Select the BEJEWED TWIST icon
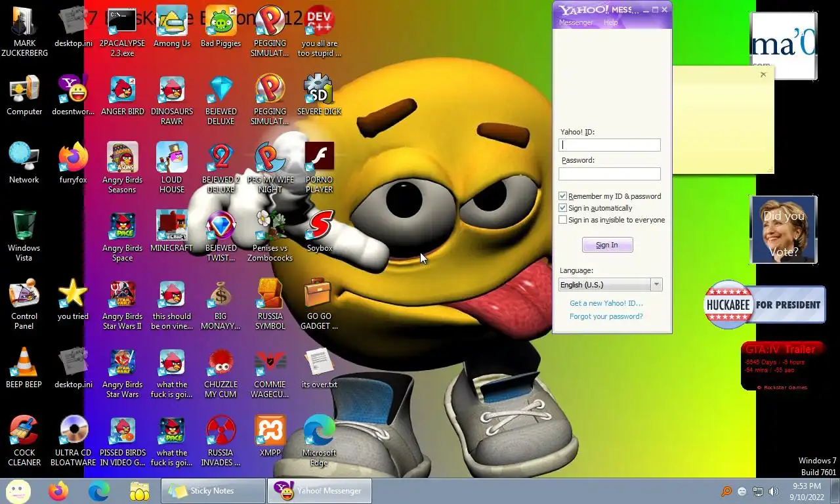Screen dimensions: 840x504 pyautogui.click(x=220, y=237)
